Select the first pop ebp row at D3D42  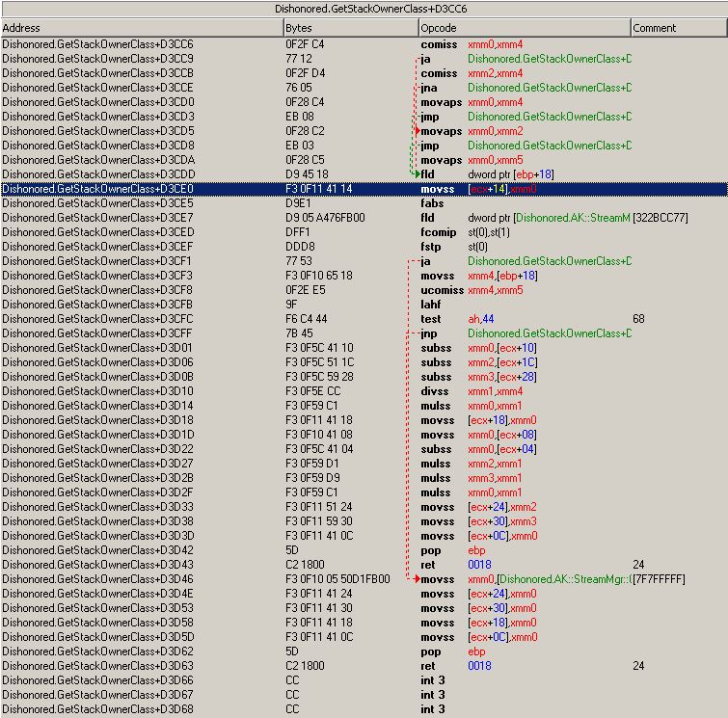point(364,550)
